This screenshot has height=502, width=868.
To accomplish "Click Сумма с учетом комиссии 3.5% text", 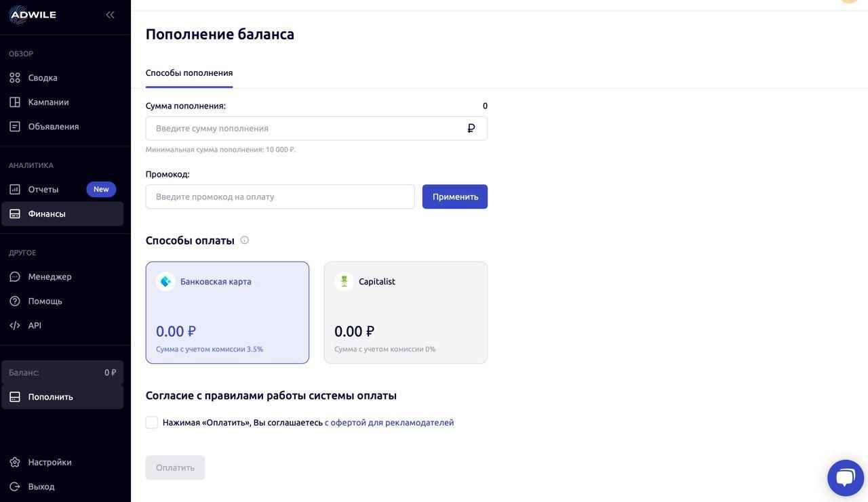I will (x=210, y=350).
